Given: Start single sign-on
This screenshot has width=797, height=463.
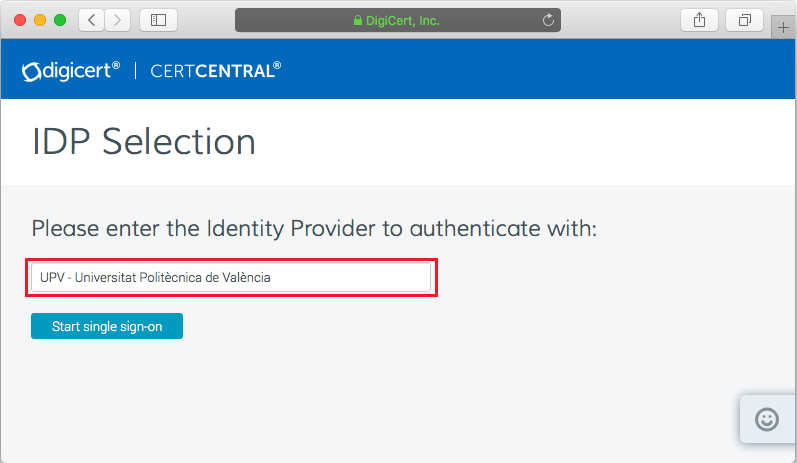Looking at the screenshot, I should (x=107, y=326).
